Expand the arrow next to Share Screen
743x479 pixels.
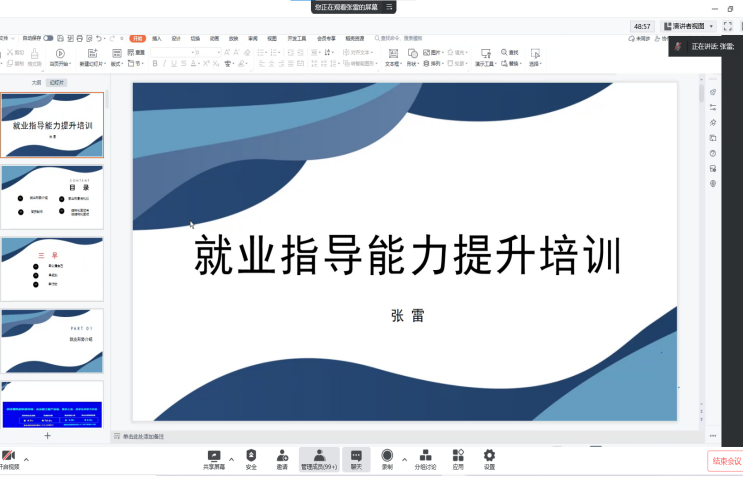[x=232, y=459]
